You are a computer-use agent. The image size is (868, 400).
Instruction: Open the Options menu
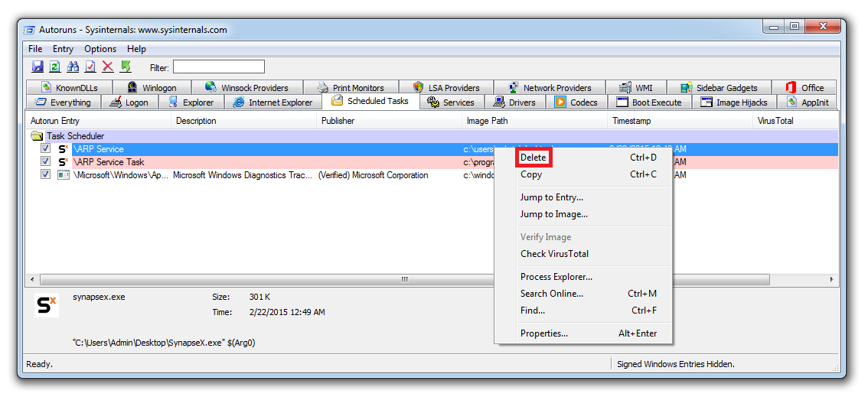(x=100, y=49)
